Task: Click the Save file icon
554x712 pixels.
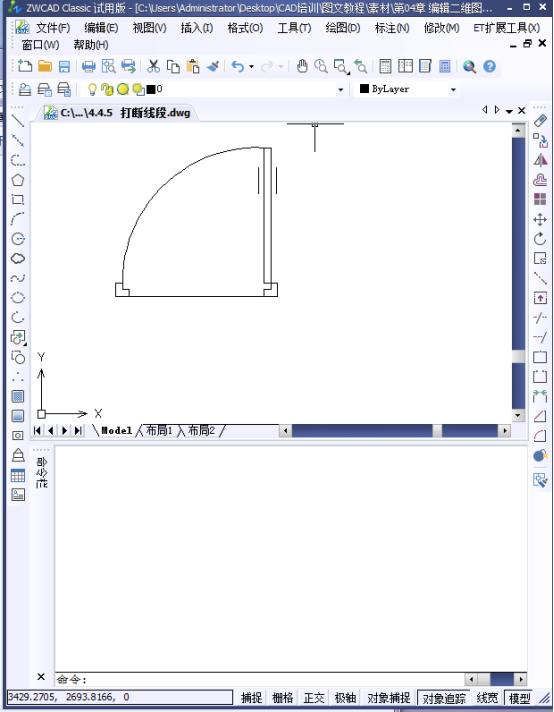Action: pyautogui.click(x=64, y=66)
